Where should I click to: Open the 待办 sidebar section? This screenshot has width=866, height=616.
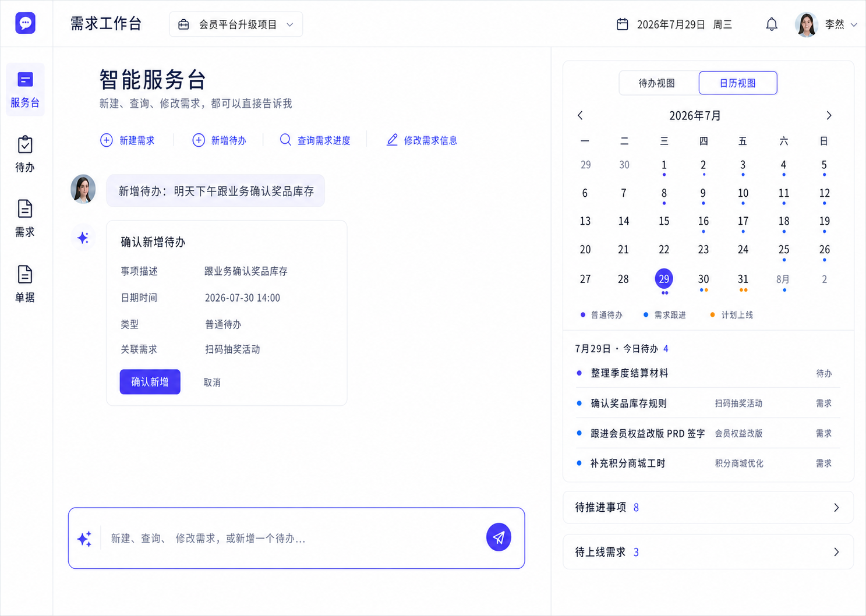25,154
